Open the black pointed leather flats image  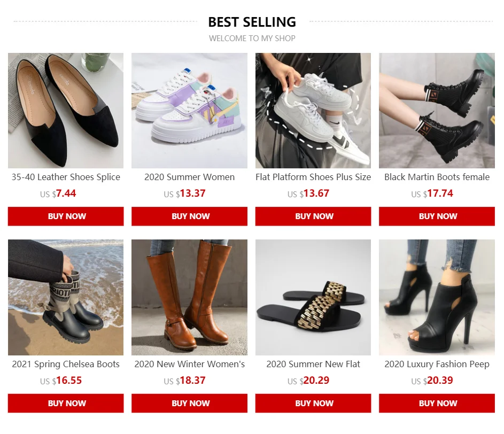click(66, 111)
